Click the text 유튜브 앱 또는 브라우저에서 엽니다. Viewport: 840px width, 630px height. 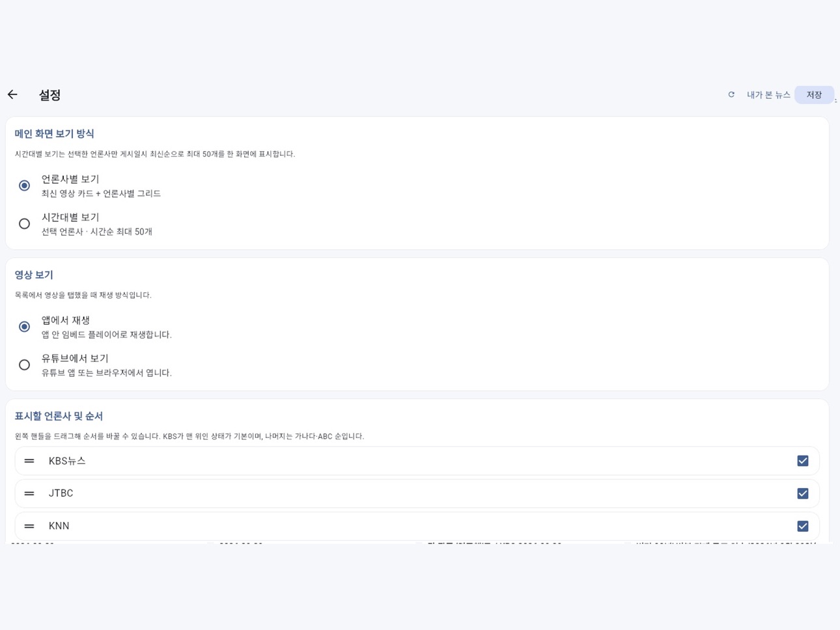(107, 373)
